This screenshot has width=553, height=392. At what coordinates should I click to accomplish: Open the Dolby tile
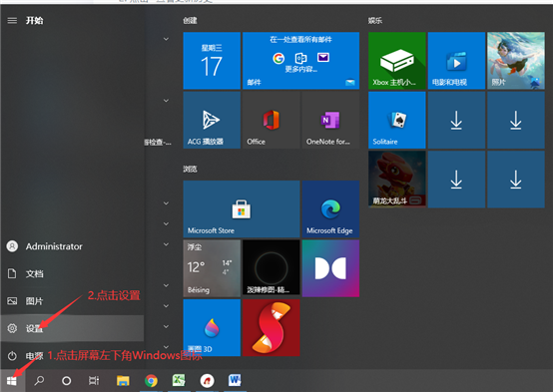pyautogui.click(x=330, y=268)
